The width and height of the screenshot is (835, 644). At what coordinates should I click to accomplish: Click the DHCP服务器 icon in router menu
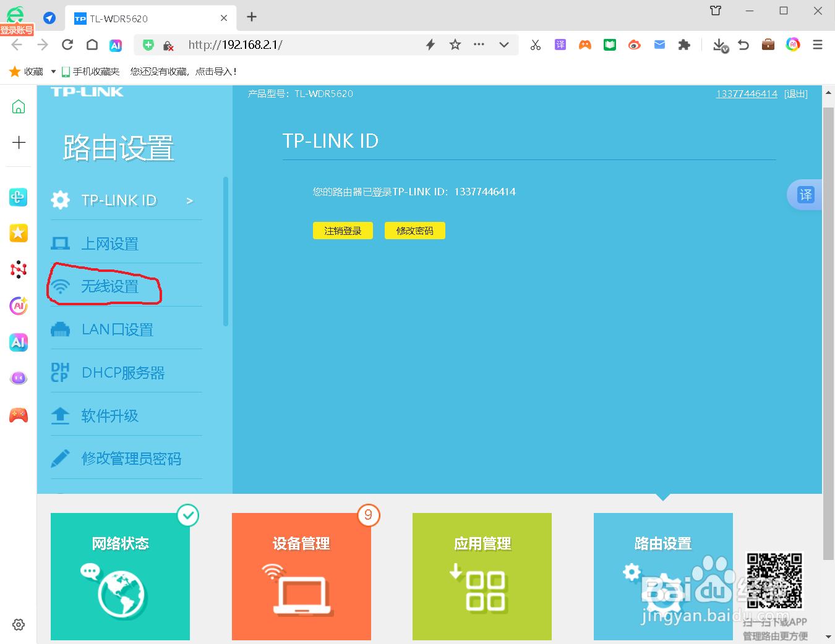tap(60, 372)
